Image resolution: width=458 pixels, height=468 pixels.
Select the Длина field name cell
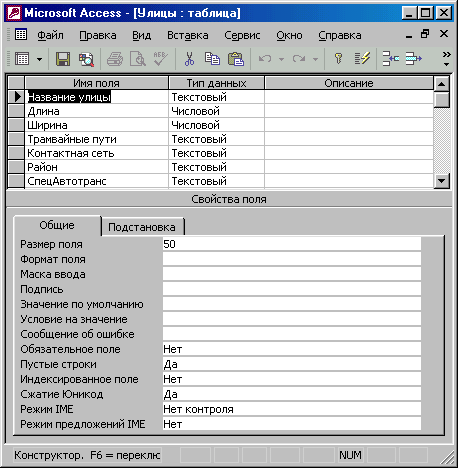[x=96, y=111]
